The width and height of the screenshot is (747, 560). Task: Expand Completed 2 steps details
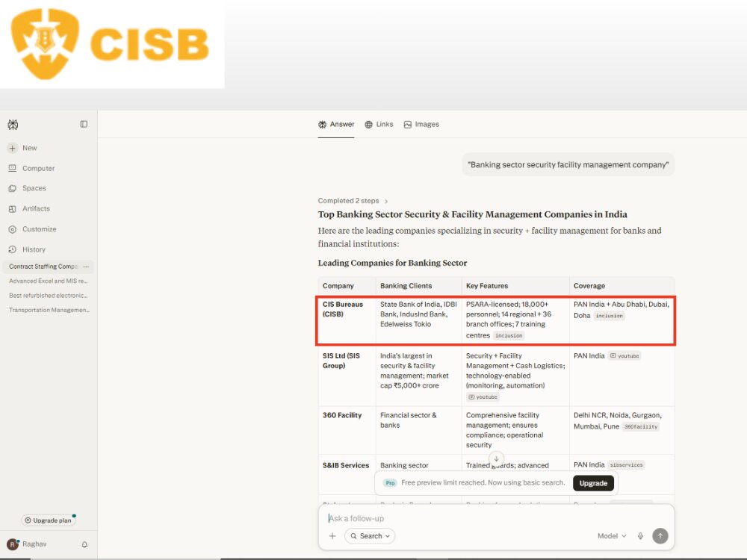(353, 201)
